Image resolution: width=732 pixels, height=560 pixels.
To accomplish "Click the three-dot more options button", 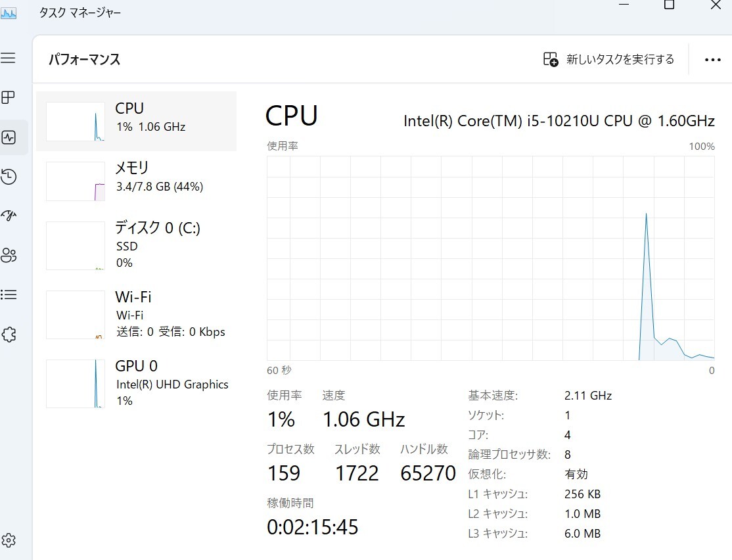I will (712, 60).
